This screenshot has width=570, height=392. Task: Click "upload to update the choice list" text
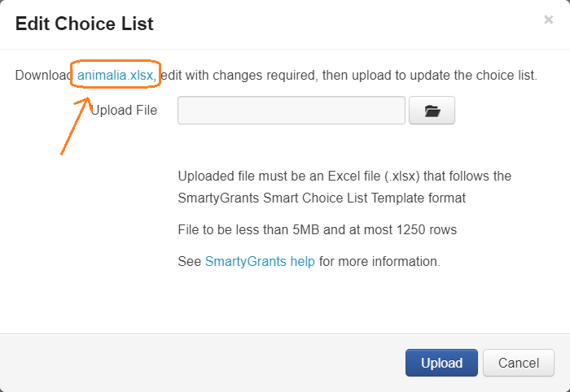pyautogui.click(x=440, y=76)
